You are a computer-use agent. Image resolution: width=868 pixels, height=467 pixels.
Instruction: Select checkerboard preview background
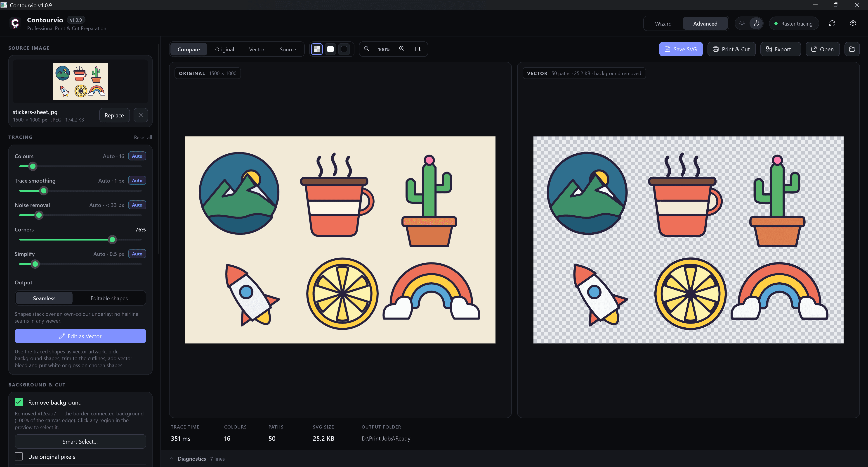click(317, 49)
